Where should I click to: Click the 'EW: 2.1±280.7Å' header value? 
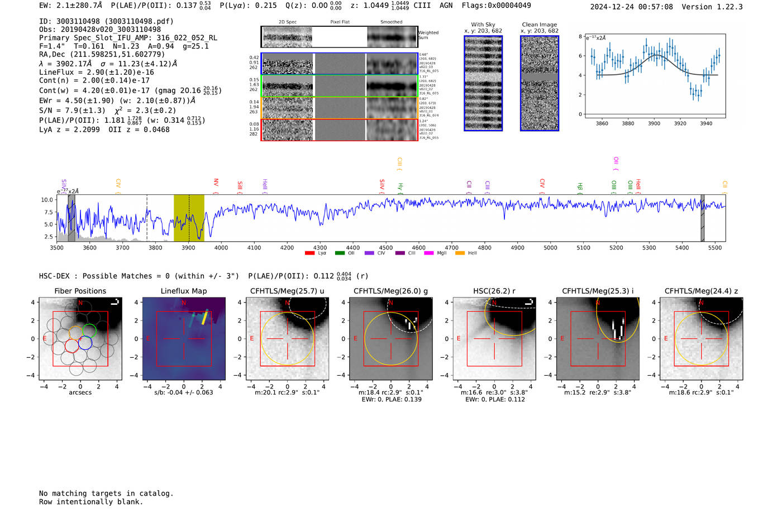[71, 6]
